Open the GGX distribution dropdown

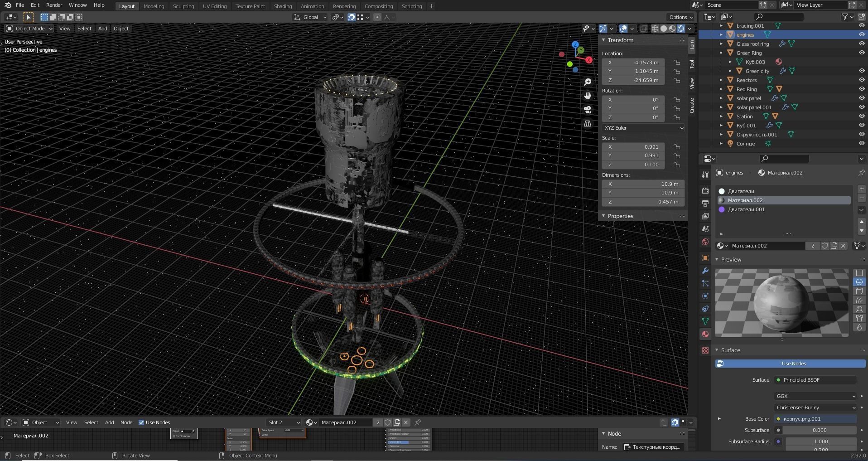click(815, 396)
